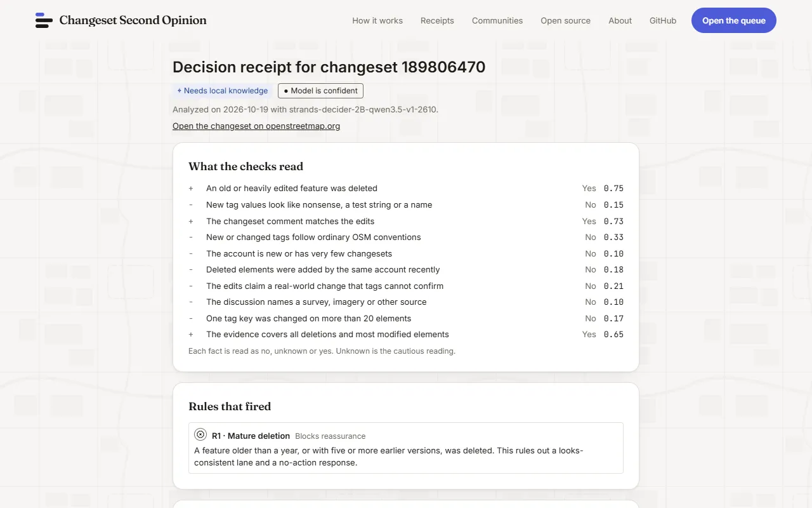This screenshot has width=812, height=508.
Task: Click the Model is confident badge
Action: click(320, 91)
